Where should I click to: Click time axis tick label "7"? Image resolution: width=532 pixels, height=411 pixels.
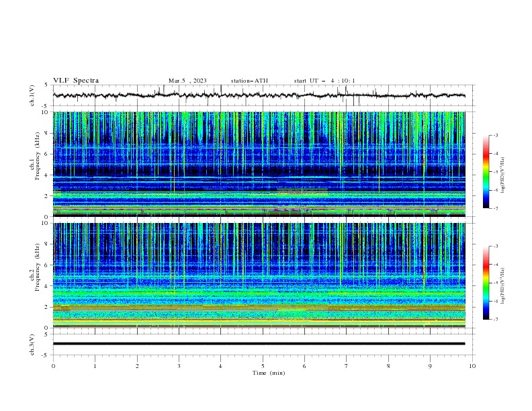click(x=347, y=366)
